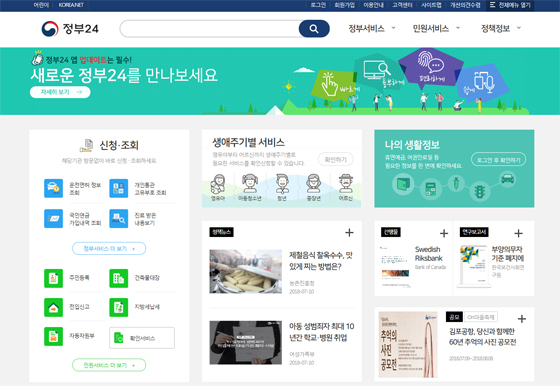Open 로그인 in the top bar
560x386 pixels.
(318, 5)
